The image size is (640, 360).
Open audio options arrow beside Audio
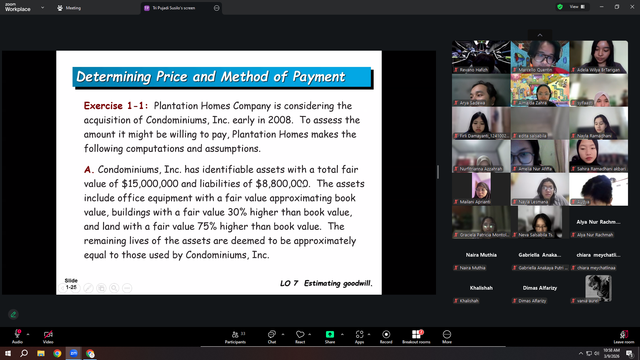28,334
